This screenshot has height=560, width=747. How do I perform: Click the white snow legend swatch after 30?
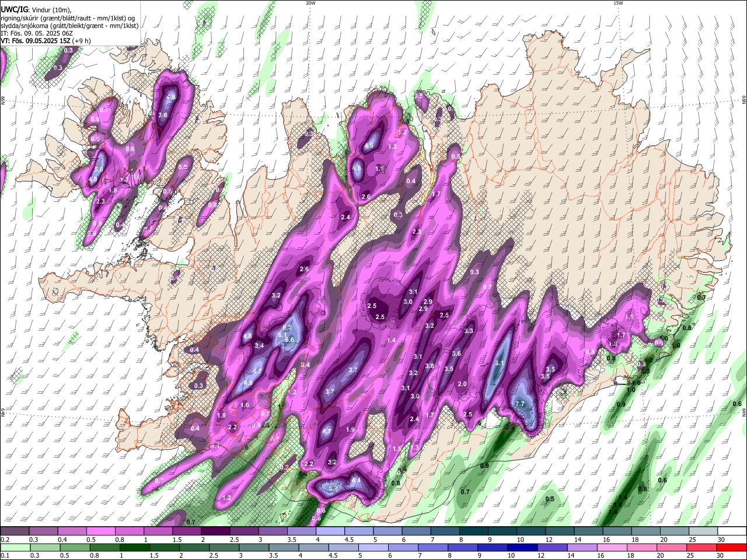(x=731, y=531)
